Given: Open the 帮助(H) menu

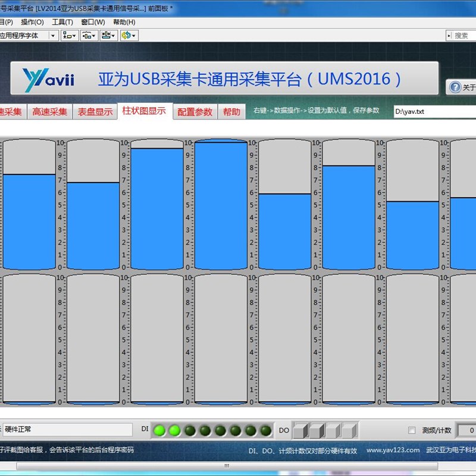Looking at the screenshot, I should 124,22.
